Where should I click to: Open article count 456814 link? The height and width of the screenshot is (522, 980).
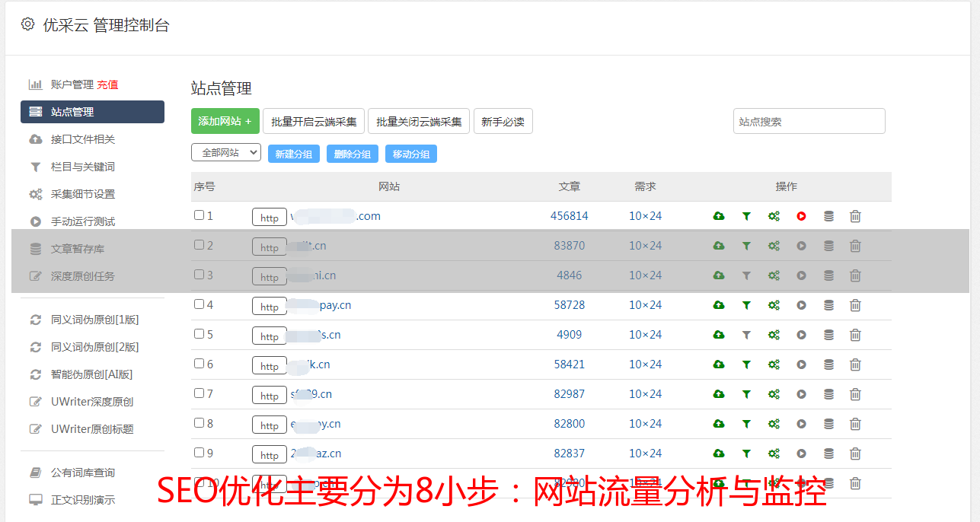point(569,216)
